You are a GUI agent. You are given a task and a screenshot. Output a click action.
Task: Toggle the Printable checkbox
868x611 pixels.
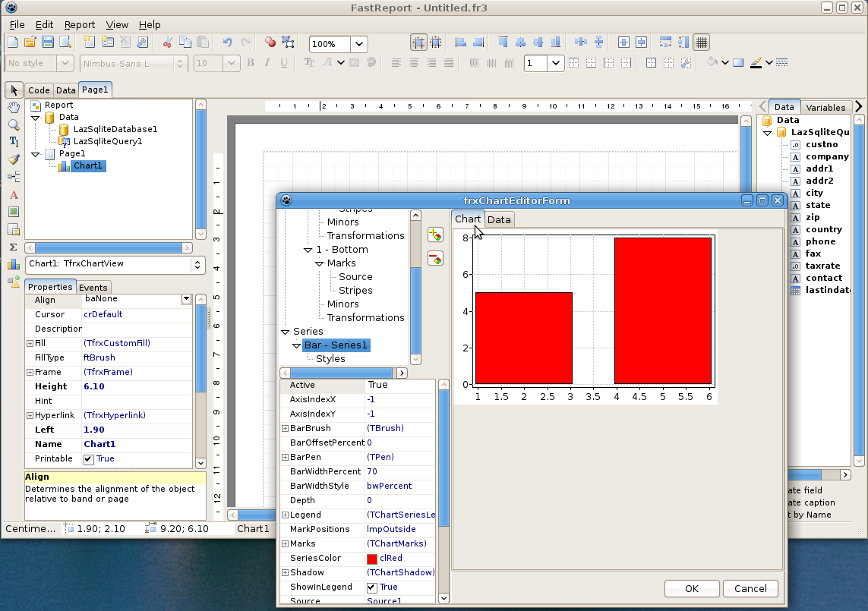pos(89,459)
